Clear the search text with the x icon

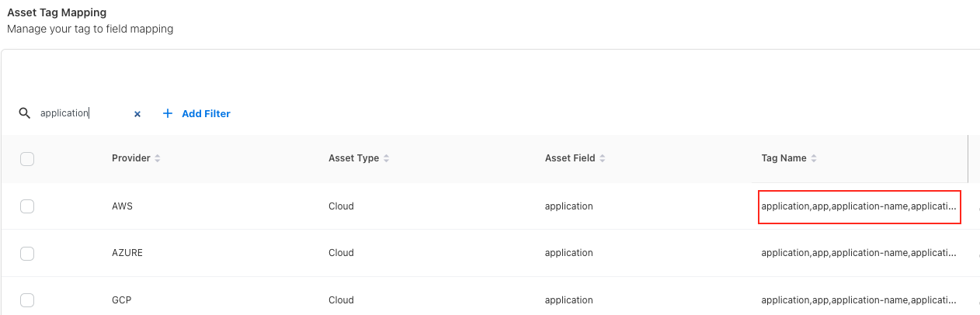click(137, 114)
